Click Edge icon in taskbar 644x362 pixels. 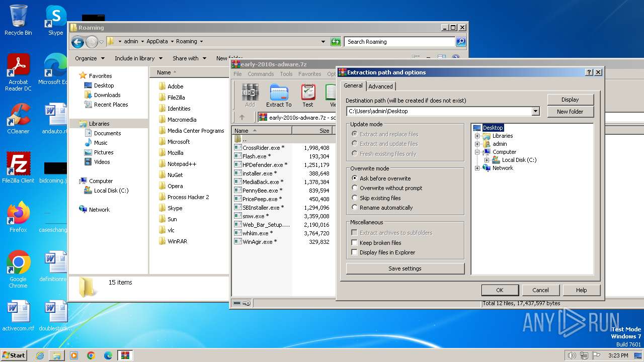[108, 355]
